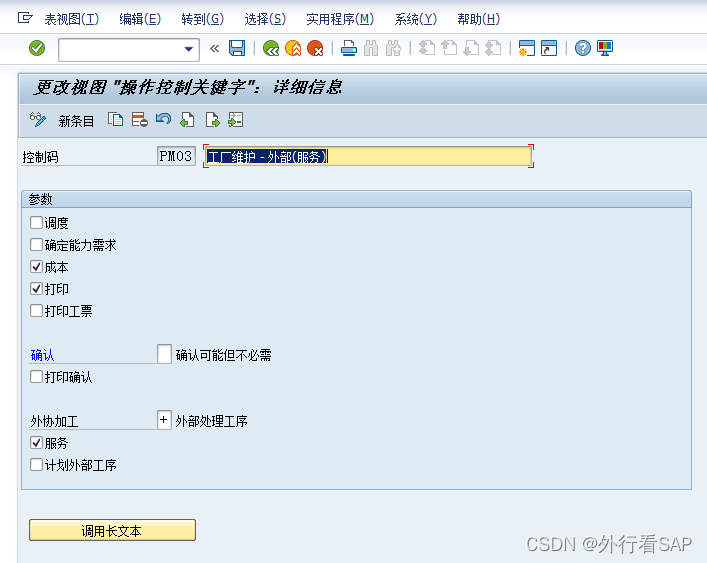Click the 调用长文本 button
The image size is (707, 563).
pyautogui.click(x=112, y=530)
